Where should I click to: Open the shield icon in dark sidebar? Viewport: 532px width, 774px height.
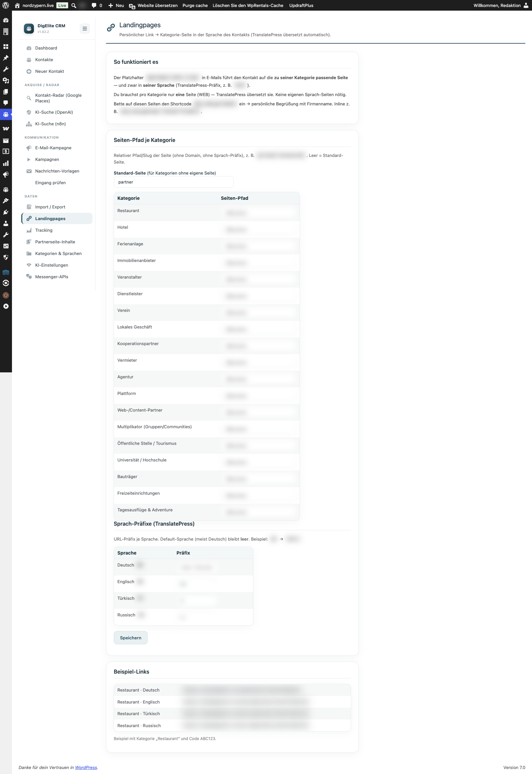pyautogui.click(x=6, y=257)
